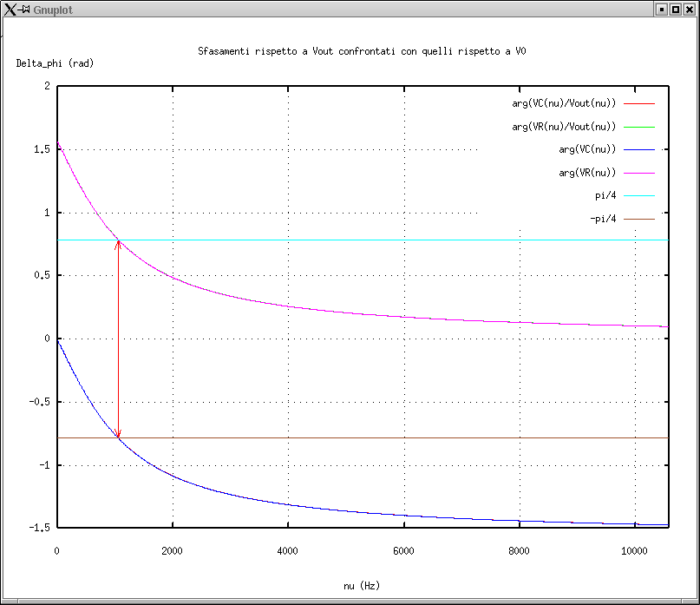700x605 pixels.
Task: Click the green line sample in legend
Action: tap(638, 127)
